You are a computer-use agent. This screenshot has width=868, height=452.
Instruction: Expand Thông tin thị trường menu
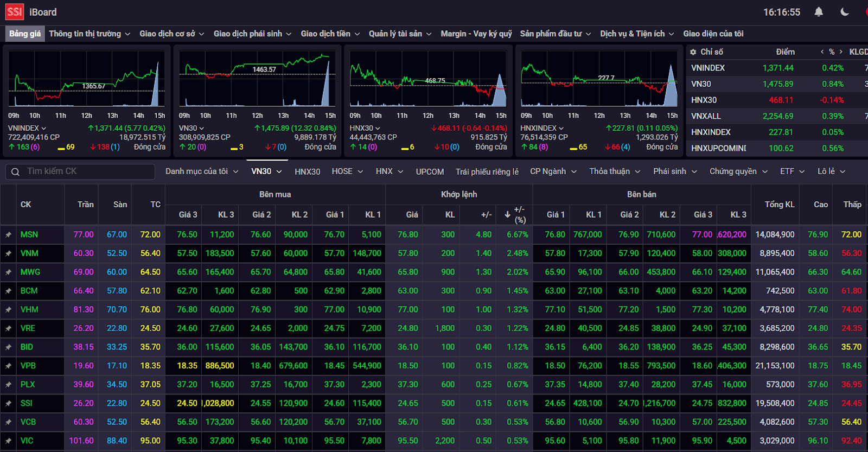90,34
